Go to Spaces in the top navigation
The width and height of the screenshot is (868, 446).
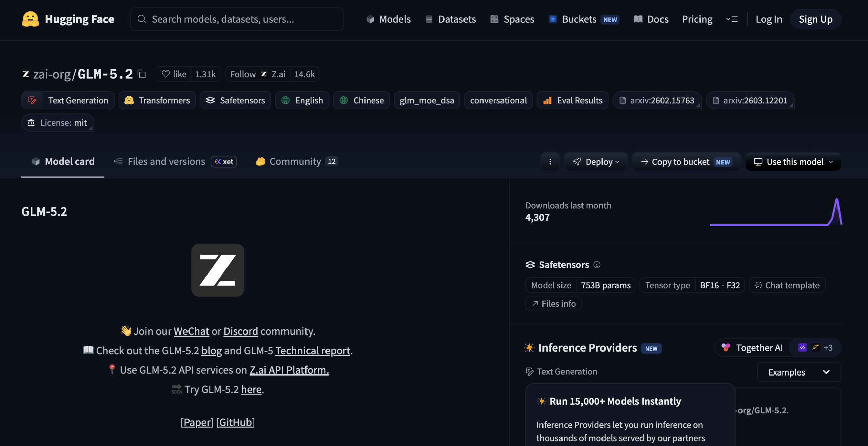click(512, 19)
